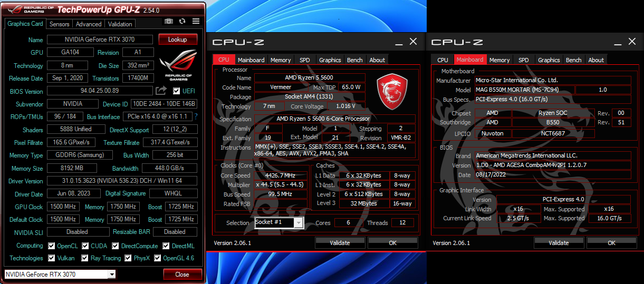Viewport: 644px width, 284px height.
Task: Click the motherboard Model MAG B550M MORTAR field
Action: pyautogui.click(x=524, y=90)
